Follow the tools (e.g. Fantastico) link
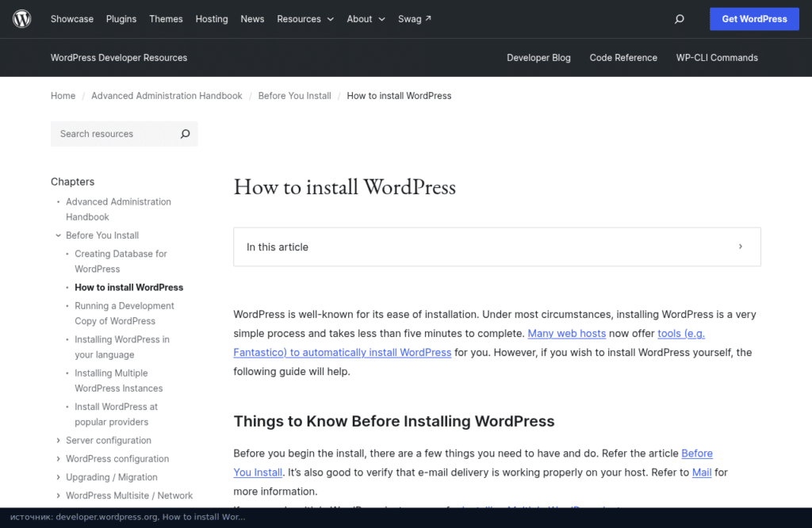 tap(342, 353)
